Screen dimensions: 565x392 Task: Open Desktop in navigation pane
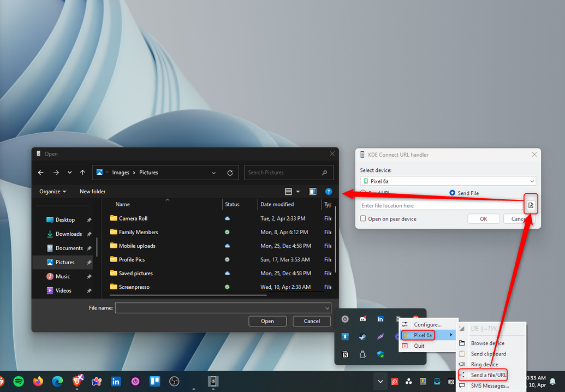[65, 220]
